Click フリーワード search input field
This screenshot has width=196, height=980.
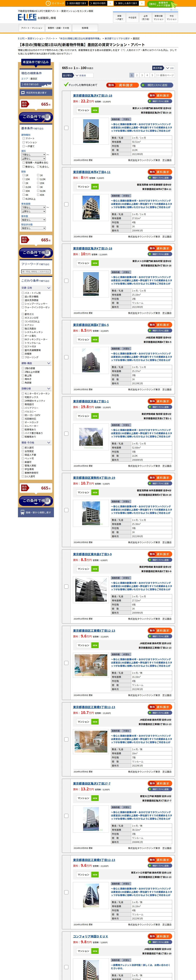click(x=36, y=272)
